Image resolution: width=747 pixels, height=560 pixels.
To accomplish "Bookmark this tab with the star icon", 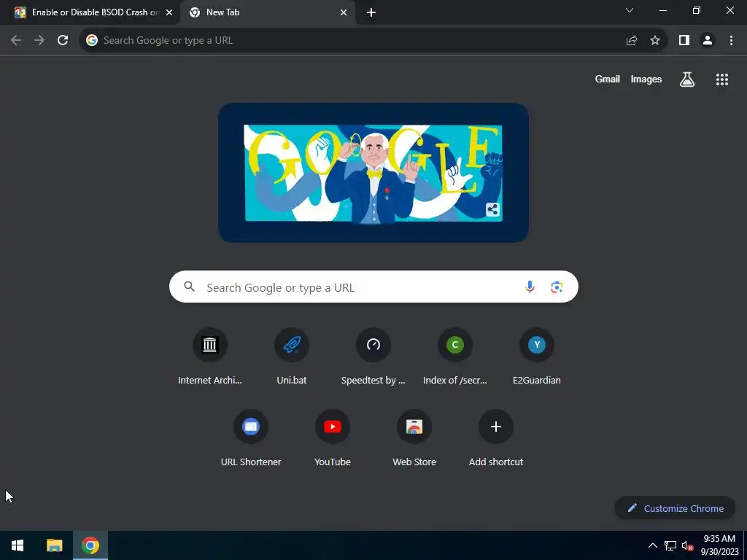I will coord(655,41).
